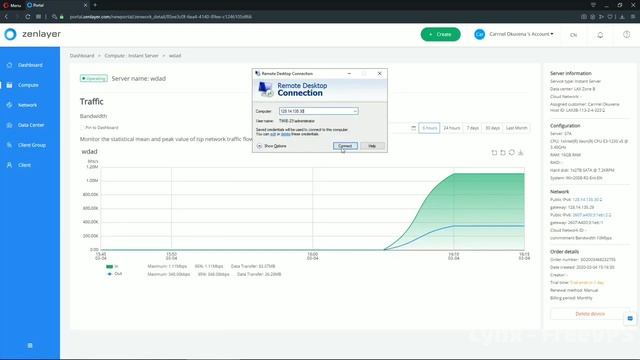The image size is (640, 360).
Task: Open the Opera Menu button
Action: 12,5
